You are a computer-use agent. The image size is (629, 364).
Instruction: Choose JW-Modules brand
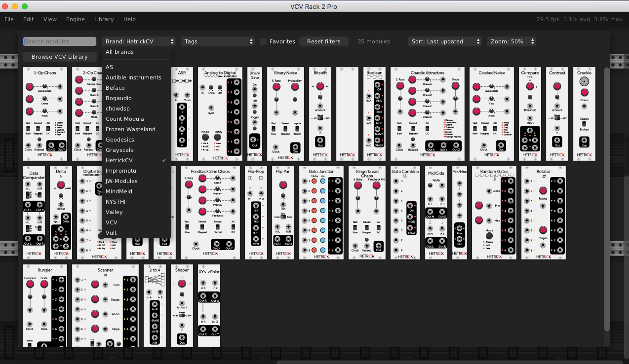tap(136, 181)
